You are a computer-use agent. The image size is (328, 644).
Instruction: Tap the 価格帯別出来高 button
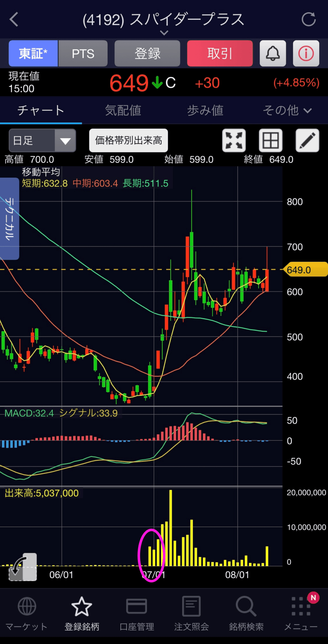click(x=129, y=140)
